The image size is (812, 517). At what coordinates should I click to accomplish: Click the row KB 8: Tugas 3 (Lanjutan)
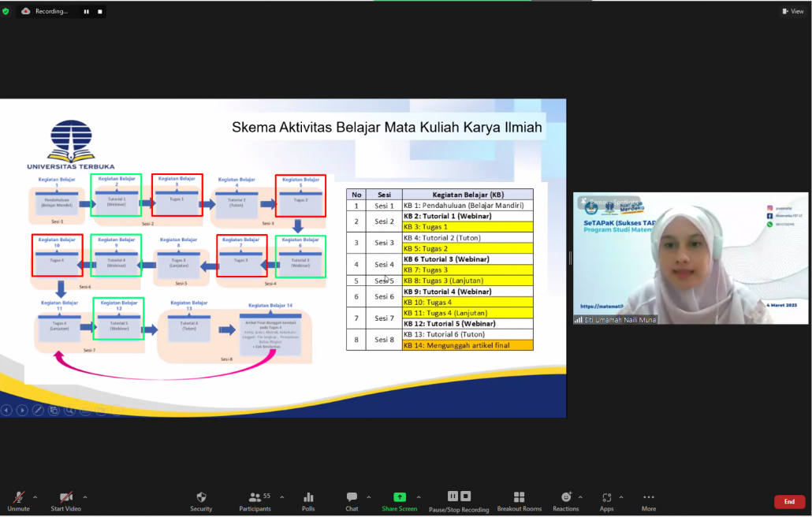[467, 281]
